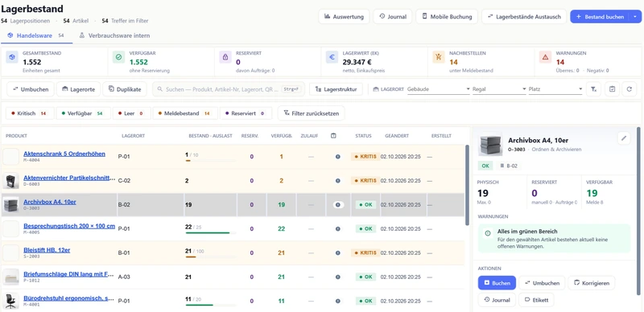Open Bleistift HB, 12er link

(47, 250)
